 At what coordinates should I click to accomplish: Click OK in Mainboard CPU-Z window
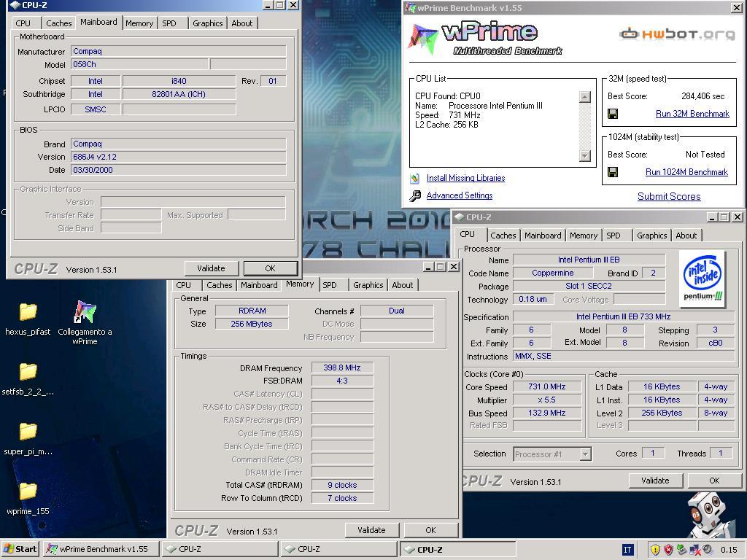[x=270, y=268]
